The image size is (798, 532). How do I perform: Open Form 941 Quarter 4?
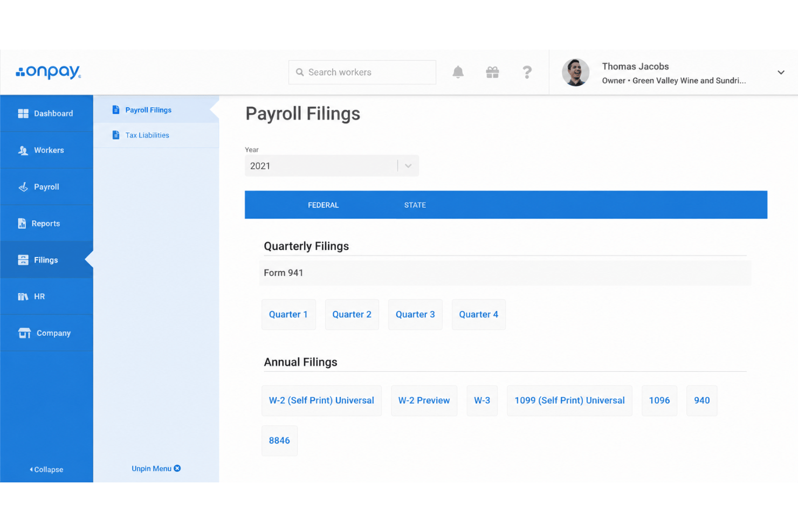coord(479,314)
